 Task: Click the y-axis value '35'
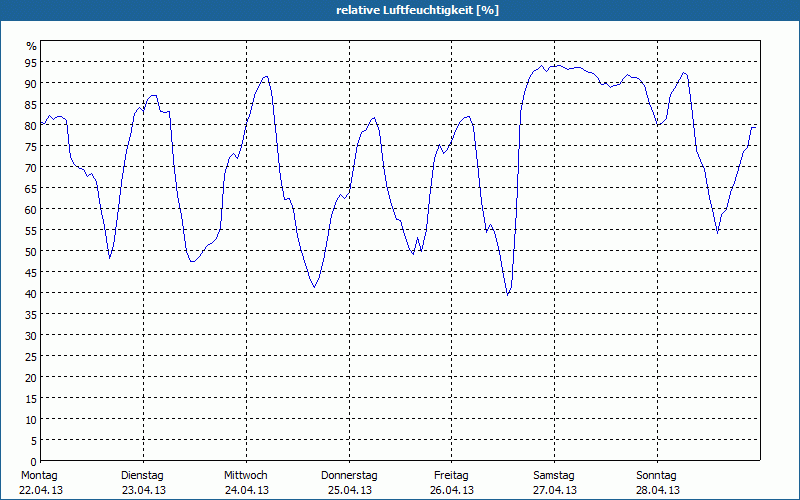click(x=31, y=315)
